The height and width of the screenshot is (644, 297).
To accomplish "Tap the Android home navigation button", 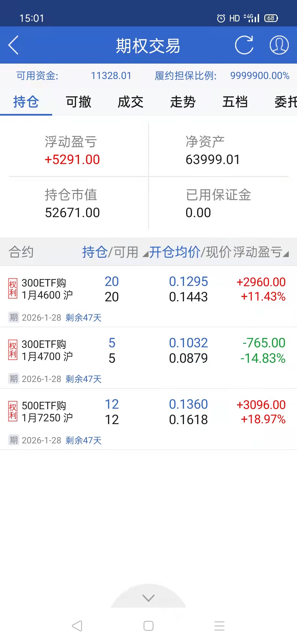I will tap(148, 626).
